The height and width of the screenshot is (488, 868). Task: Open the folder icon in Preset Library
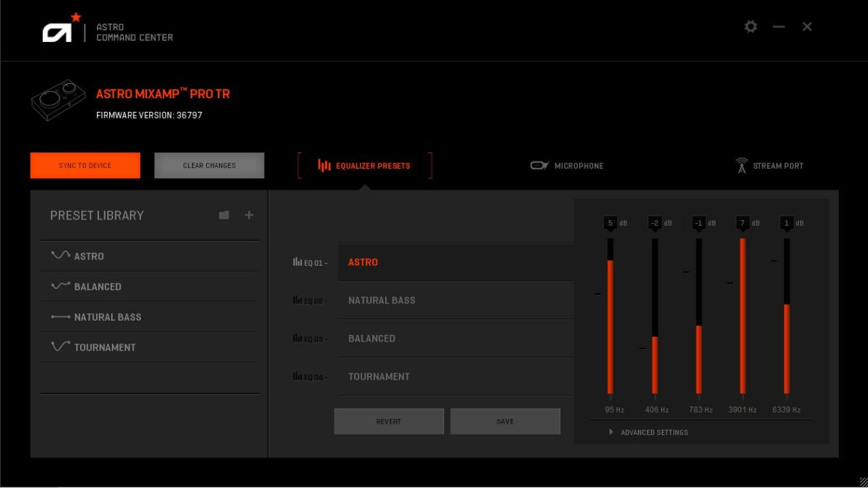[x=224, y=215]
